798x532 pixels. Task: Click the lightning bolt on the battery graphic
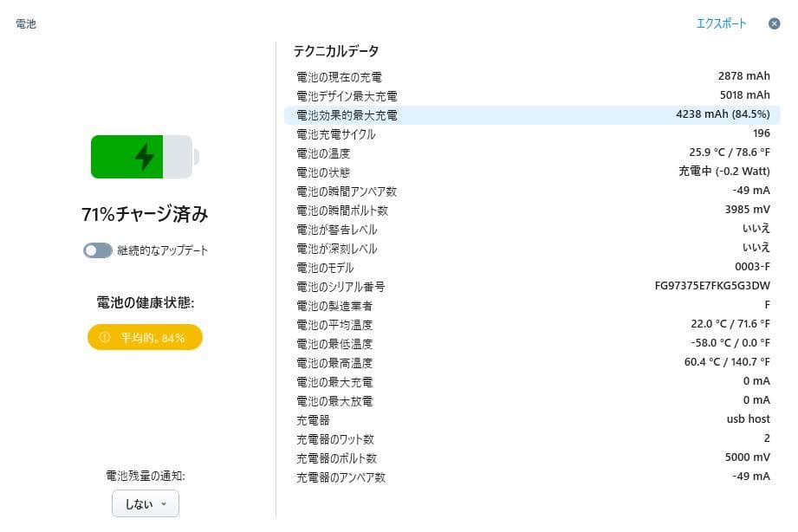[x=145, y=157]
